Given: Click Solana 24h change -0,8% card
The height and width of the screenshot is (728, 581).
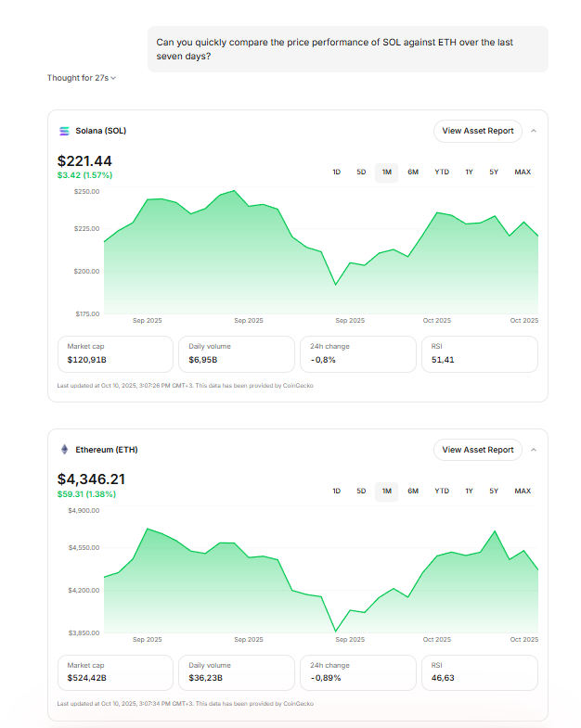Looking at the screenshot, I should coord(358,353).
